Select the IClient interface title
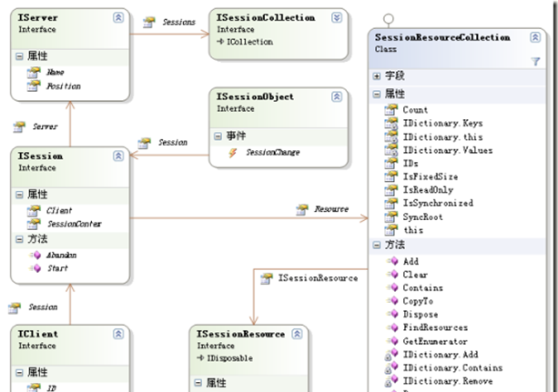Viewport: 558px width, 392px height. (x=37, y=334)
